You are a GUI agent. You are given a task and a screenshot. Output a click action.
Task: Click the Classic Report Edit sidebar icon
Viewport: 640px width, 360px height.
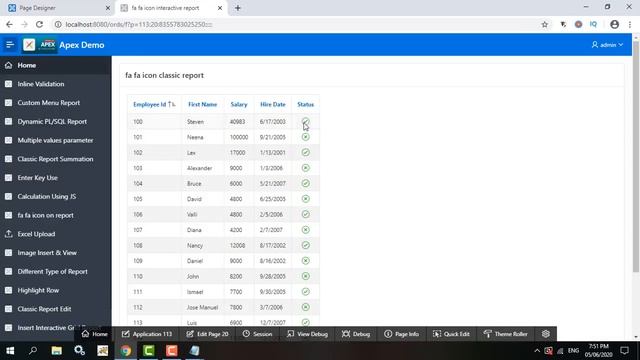9,309
